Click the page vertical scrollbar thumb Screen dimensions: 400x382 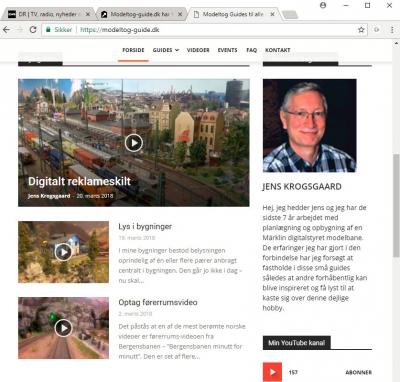pos(396,206)
